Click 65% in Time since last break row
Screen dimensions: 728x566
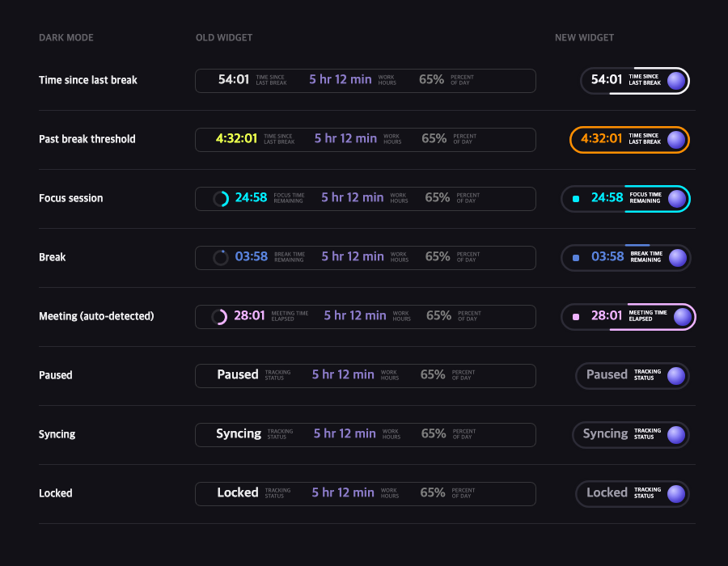pyautogui.click(x=431, y=80)
